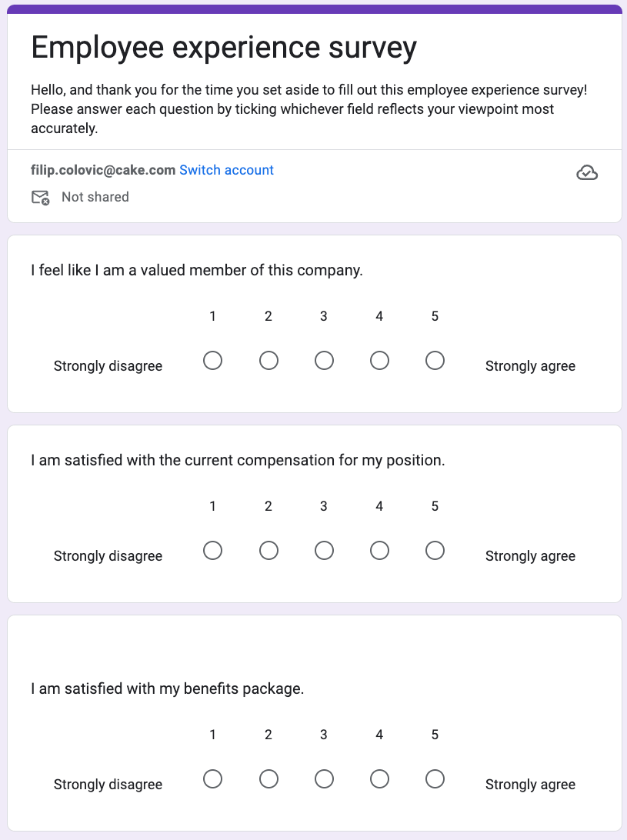
Task: Select 1 for compensation satisfaction
Action: (x=213, y=550)
